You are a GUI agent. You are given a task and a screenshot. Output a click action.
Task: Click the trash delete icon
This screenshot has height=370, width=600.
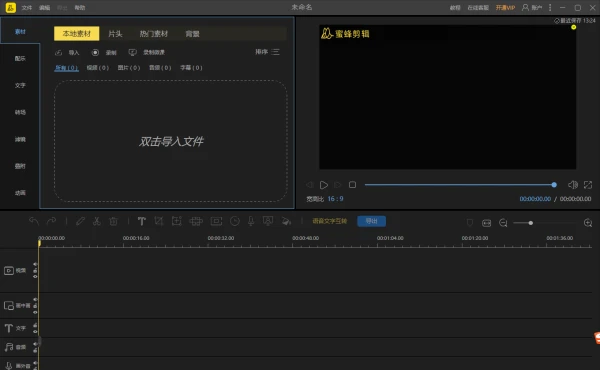point(114,221)
